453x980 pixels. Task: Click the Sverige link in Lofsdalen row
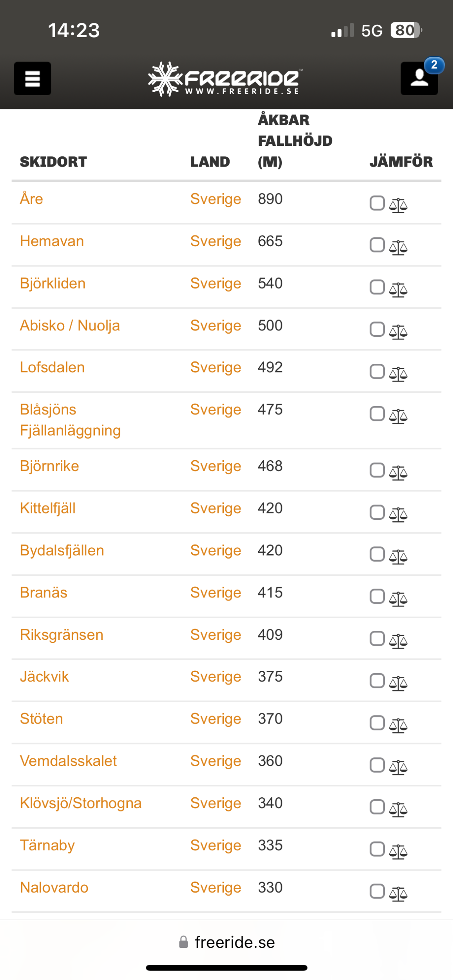[x=216, y=368]
